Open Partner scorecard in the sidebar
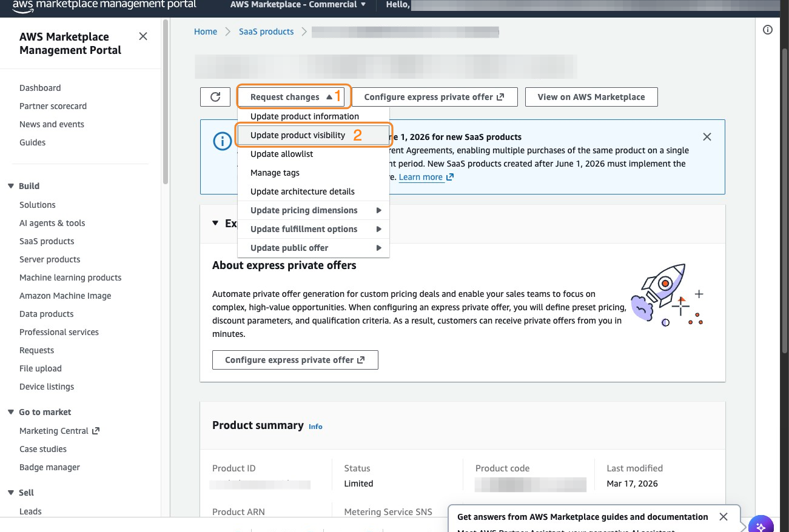This screenshot has height=532, width=789. pos(53,106)
